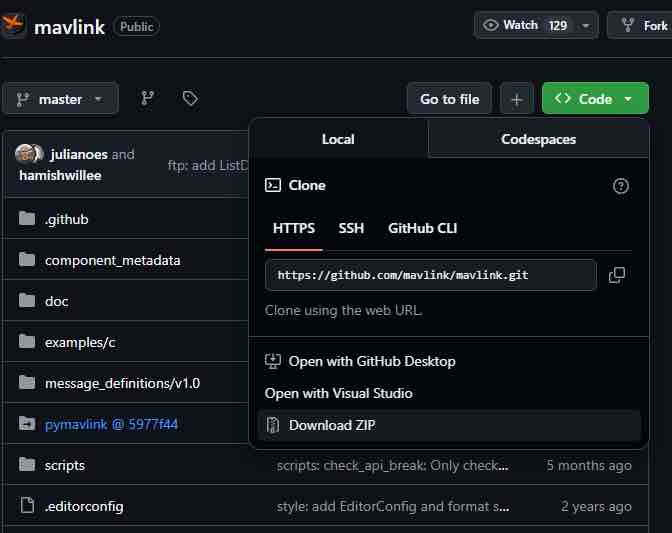Click the Clone terminal icon

click(x=273, y=186)
